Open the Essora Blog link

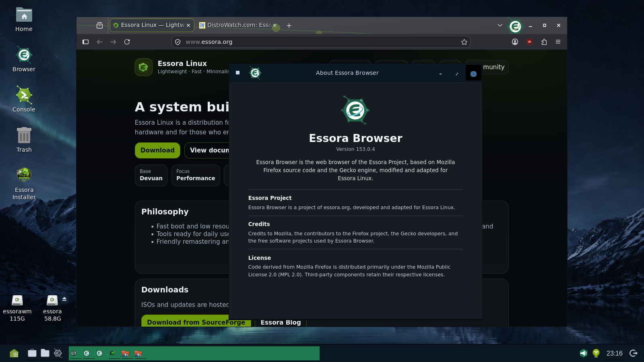281,322
